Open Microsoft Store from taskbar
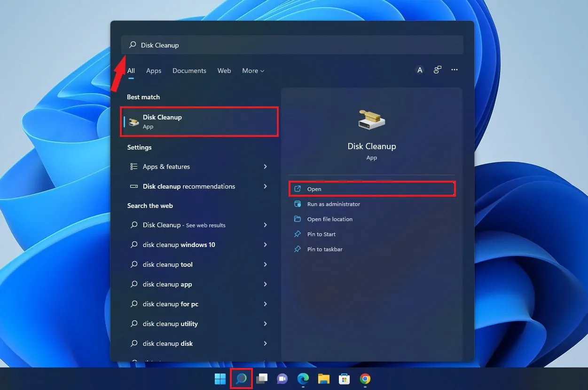This screenshot has width=588, height=390. 344,379
